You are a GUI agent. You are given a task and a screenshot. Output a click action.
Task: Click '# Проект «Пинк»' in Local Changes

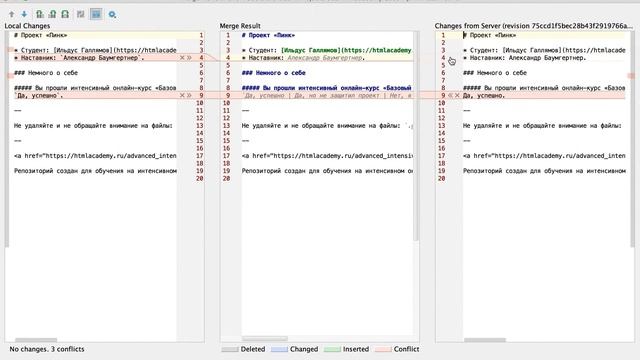pyautogui.click(x=40, y=36)
